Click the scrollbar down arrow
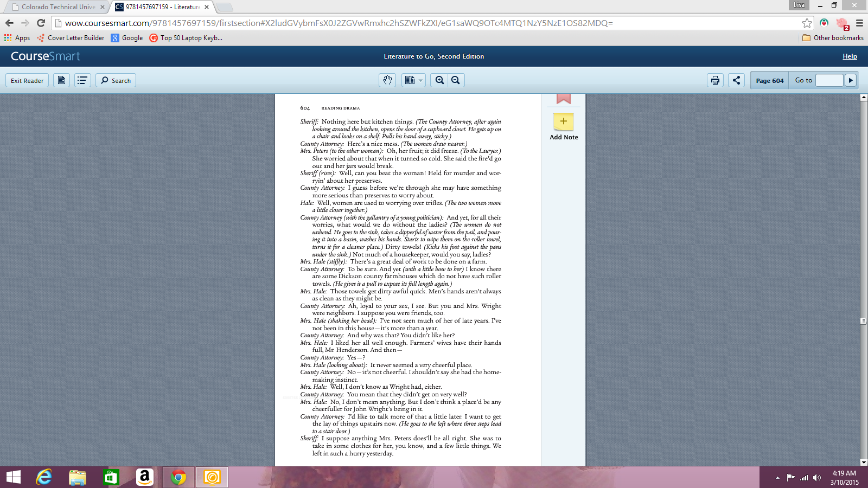This screenshot has height=488, width=868. [864, 463]
